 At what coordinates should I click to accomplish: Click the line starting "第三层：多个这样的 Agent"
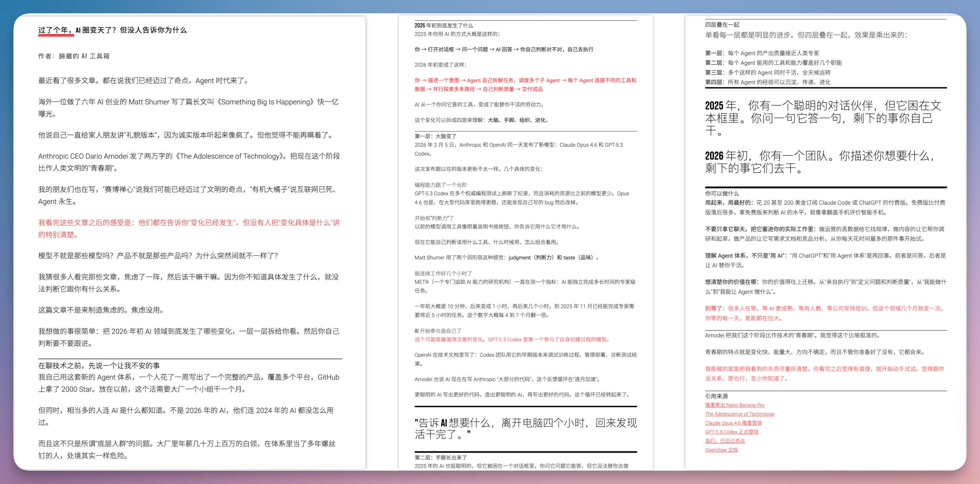tap(768, 72)
